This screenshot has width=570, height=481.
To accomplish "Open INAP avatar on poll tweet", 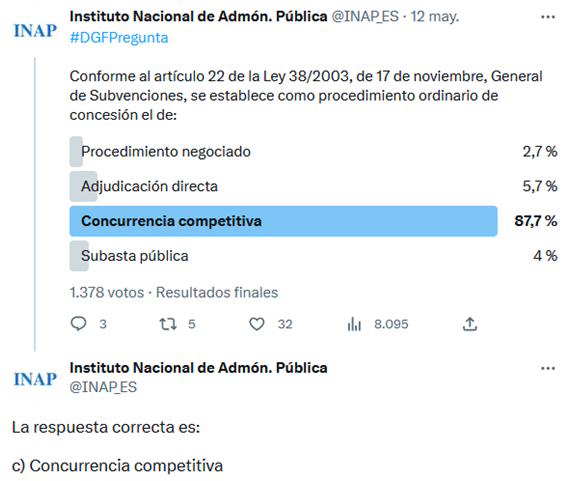I will point(35,31).
